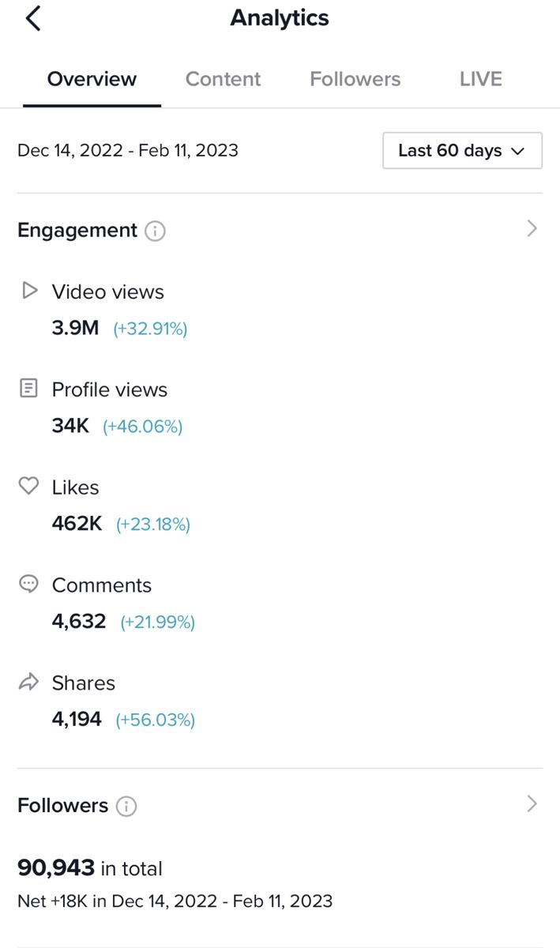Select the Overview tab
Image resolution: width=560 pixels, height=948 pixels.
pos(92,79)
